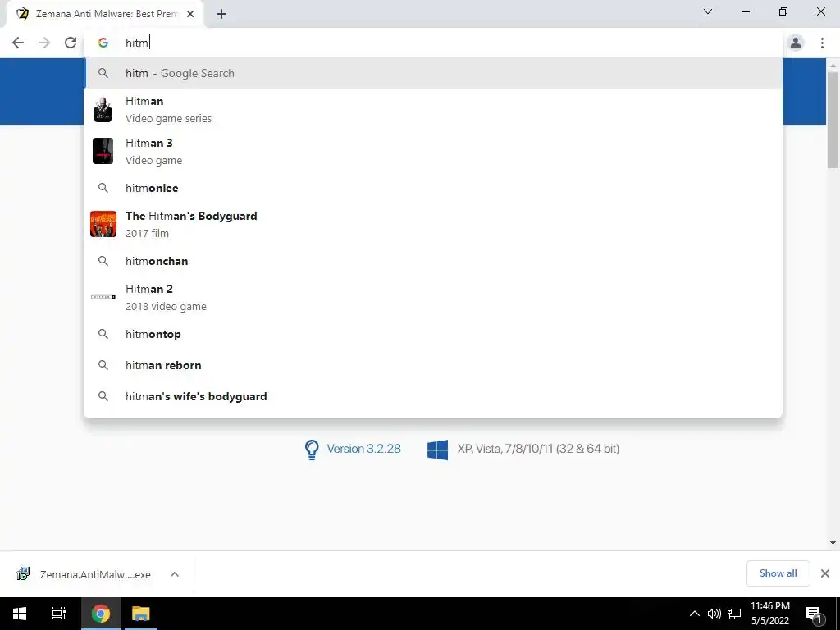The width and height of the screenshot is (840, 630).
Task: Pick the Hitman 3 suggestion
Action: [x=433, y=152]
